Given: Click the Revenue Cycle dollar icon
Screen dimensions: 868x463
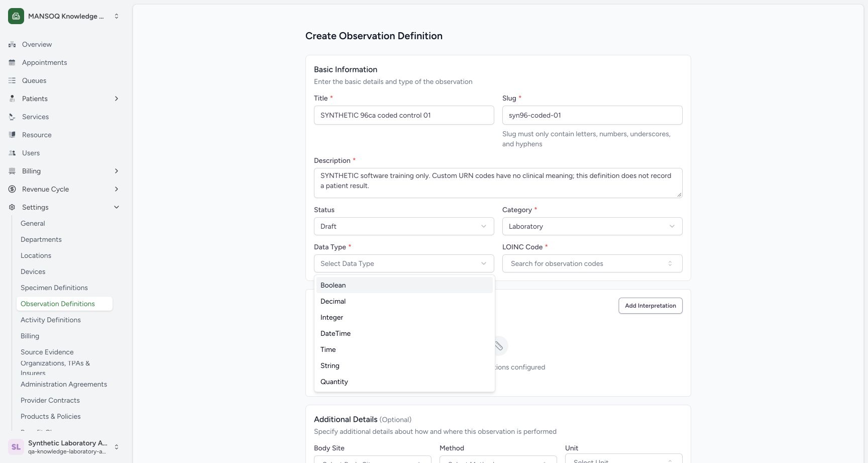Looking at the screenshot, I should click(x=12, y=189).
